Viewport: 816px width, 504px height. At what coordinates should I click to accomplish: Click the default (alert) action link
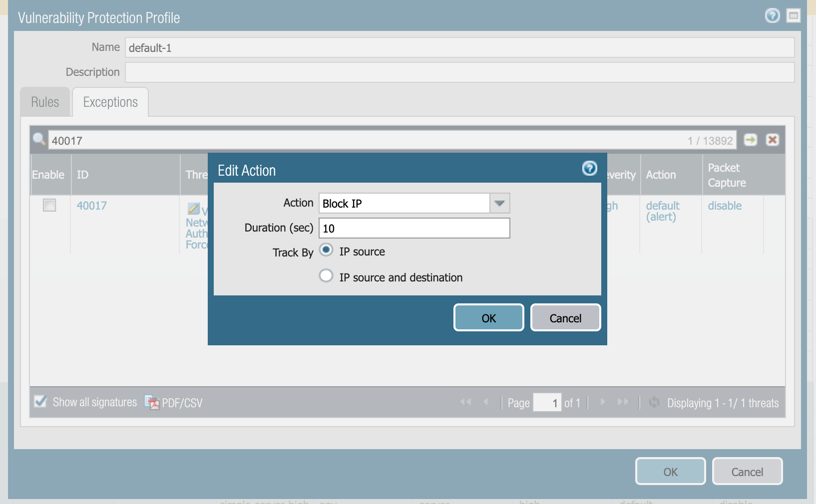[663, 211]
